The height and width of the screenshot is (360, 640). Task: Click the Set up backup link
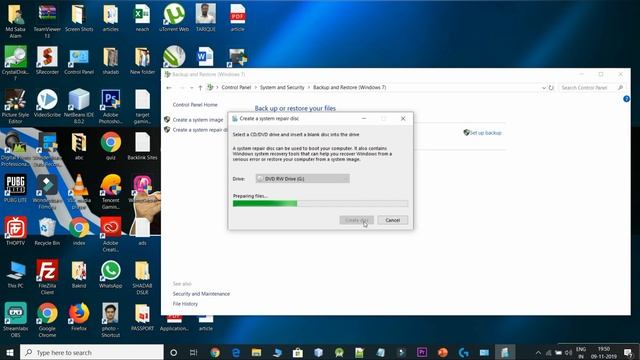coord(485,133)
